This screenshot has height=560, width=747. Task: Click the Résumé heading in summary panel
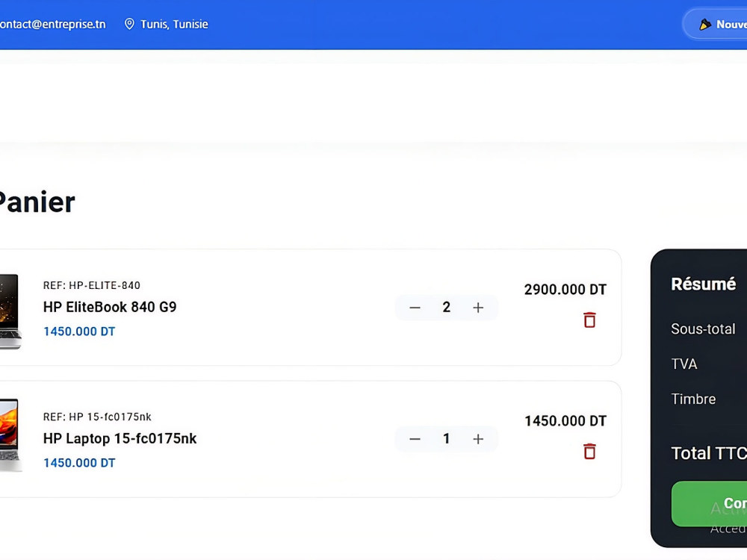pyautogui.click(x=703, y=284)
